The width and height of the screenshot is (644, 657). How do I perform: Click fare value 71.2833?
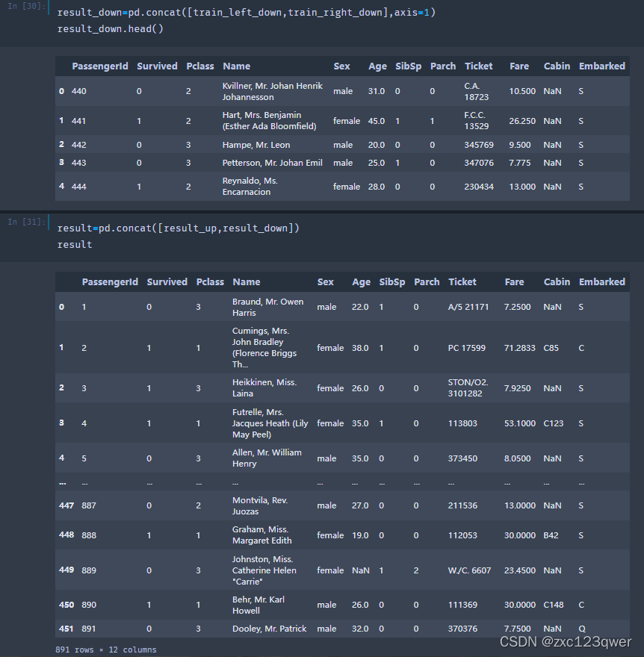520,348
